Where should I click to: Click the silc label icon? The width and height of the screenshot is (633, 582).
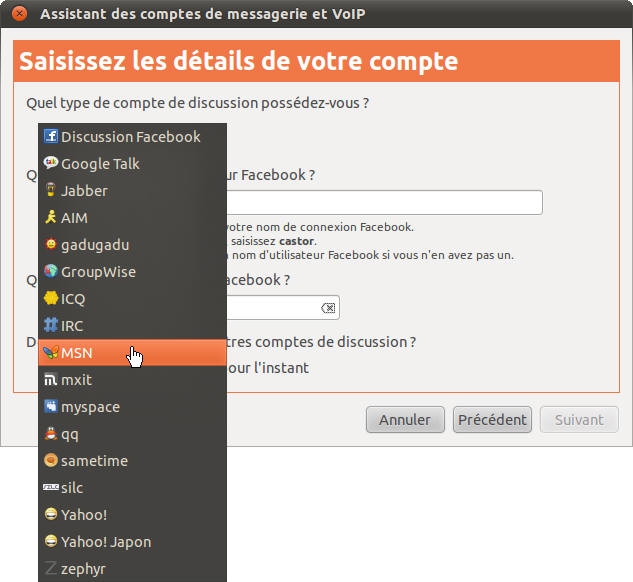pos(51,488)
